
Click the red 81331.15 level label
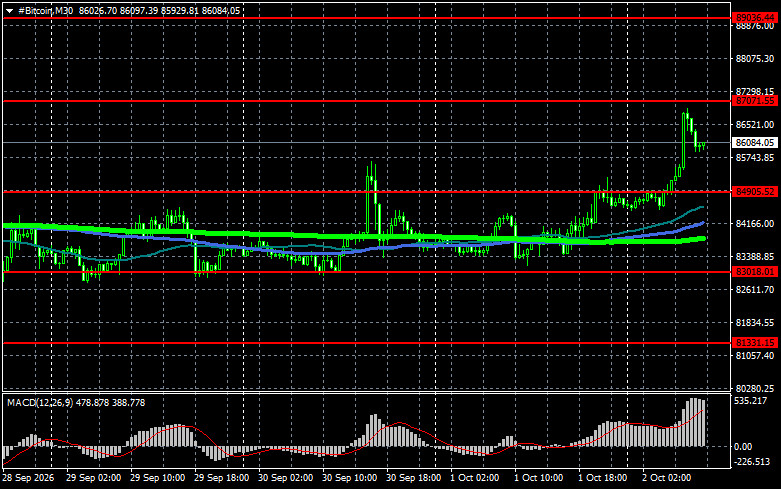click(x=755, y=343)
